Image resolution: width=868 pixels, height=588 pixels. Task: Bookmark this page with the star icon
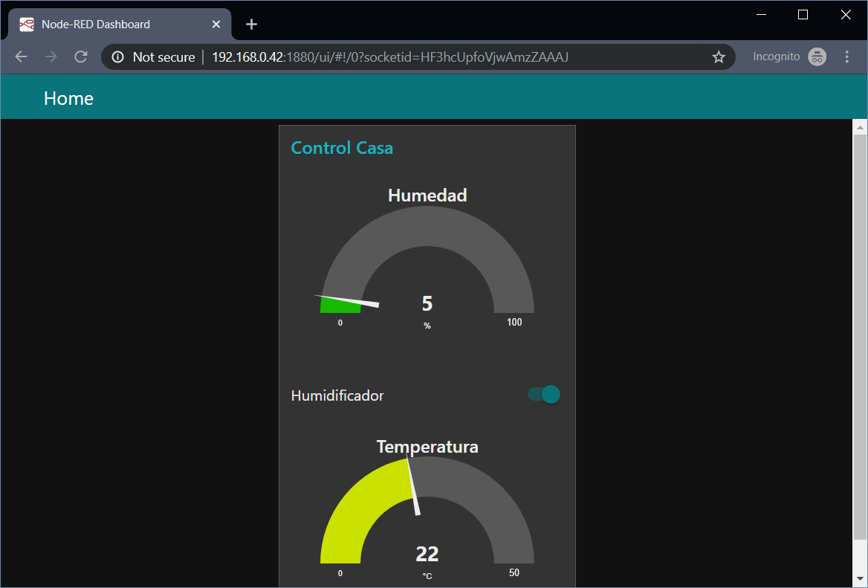719,56
